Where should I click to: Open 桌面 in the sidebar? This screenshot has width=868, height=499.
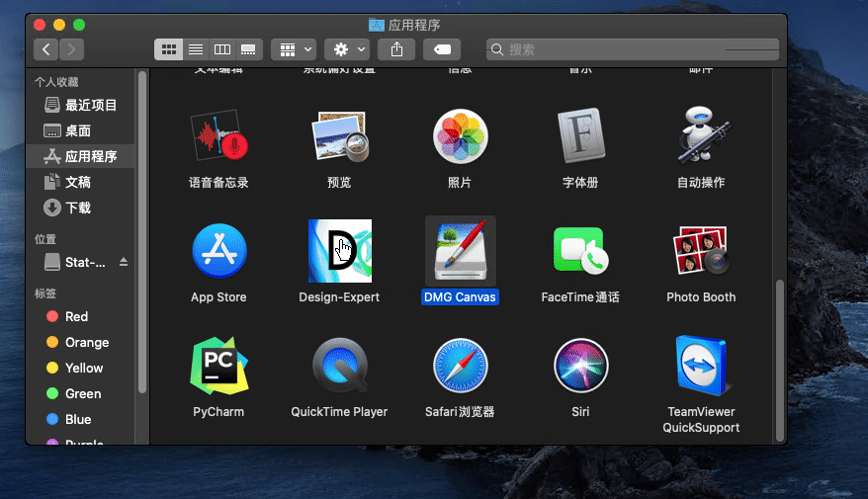[x=80, y=130]
